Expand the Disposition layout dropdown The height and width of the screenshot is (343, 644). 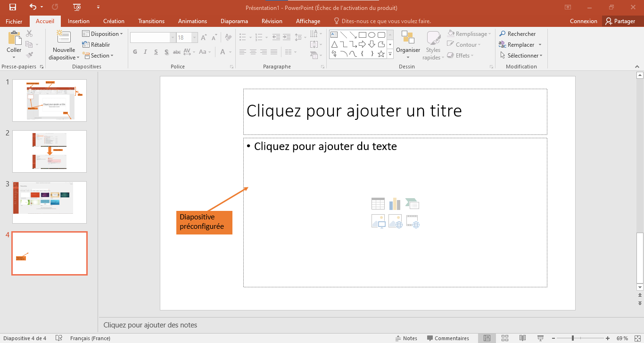point(102,34)
